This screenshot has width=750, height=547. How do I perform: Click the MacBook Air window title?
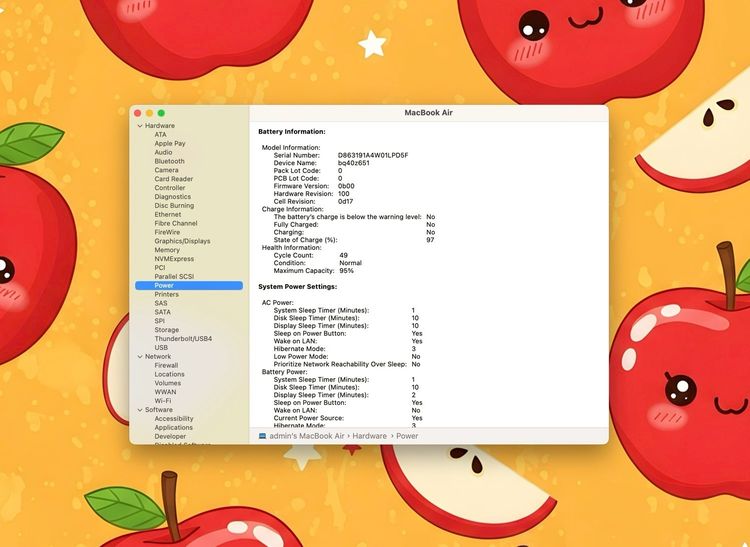[429, 113]
